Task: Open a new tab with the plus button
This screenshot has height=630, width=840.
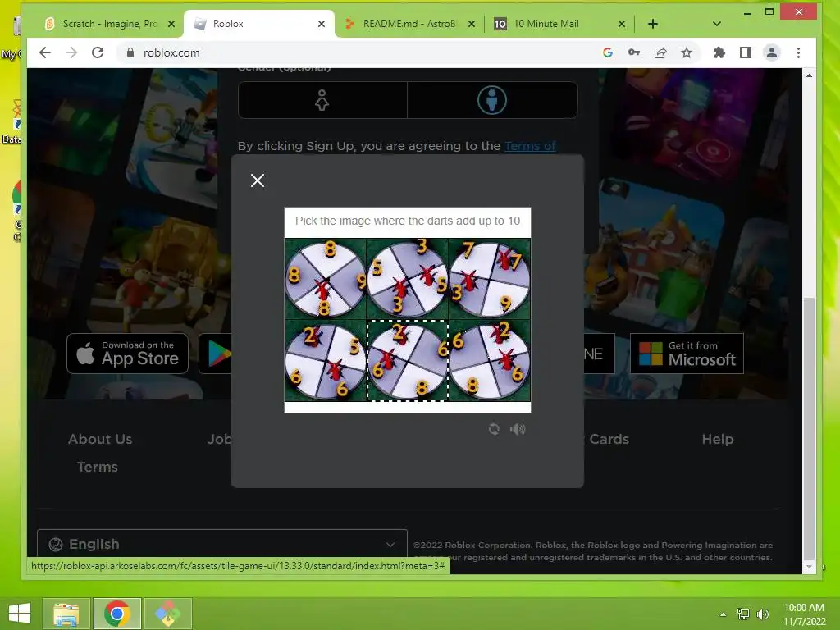Action: click(652, 24)
